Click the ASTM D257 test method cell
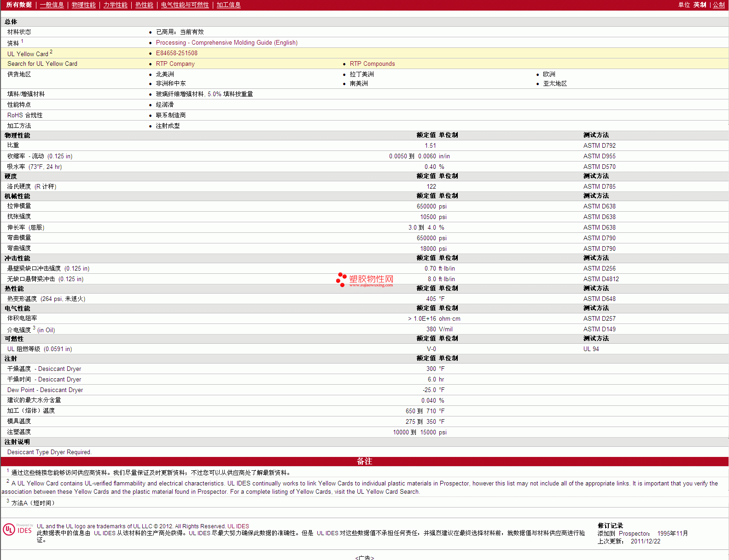The height and width of the screenshot is (560, 729). point(600,318)
